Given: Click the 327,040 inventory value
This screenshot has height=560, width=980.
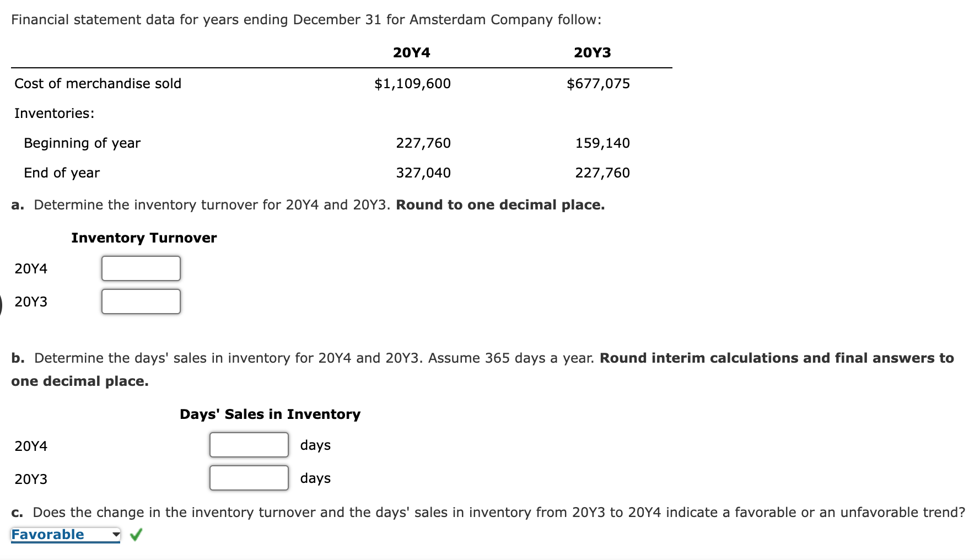Looking at the screenshot, I should 423,173.
